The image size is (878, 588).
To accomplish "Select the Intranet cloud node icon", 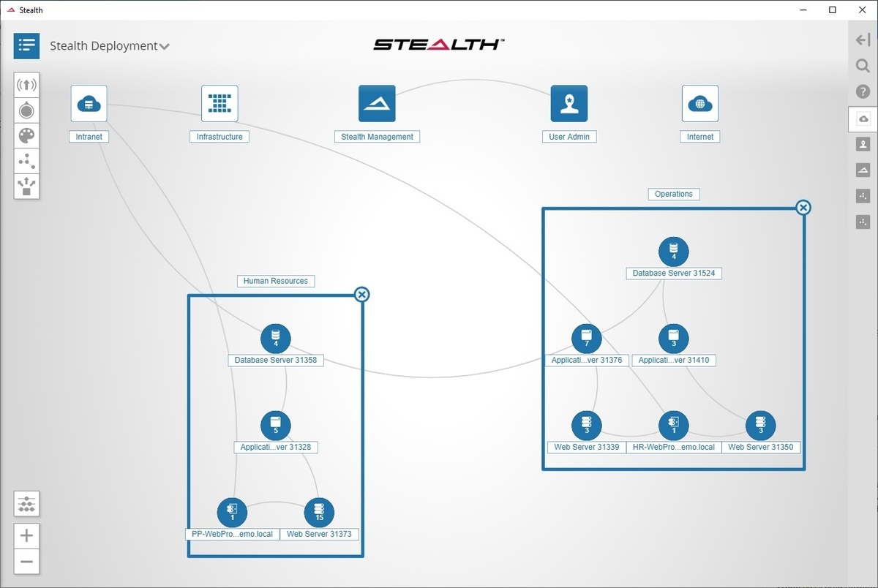I will [x=89, y=103].
